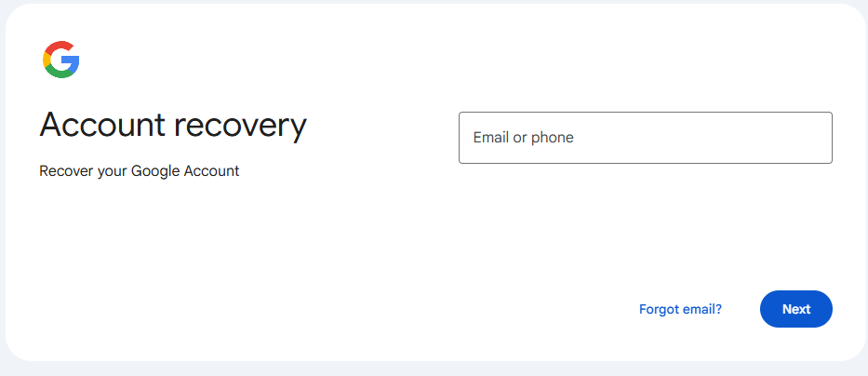868x376 pixels.
Task: Follow the blue Forgot email? link
Action: (680, 309)
